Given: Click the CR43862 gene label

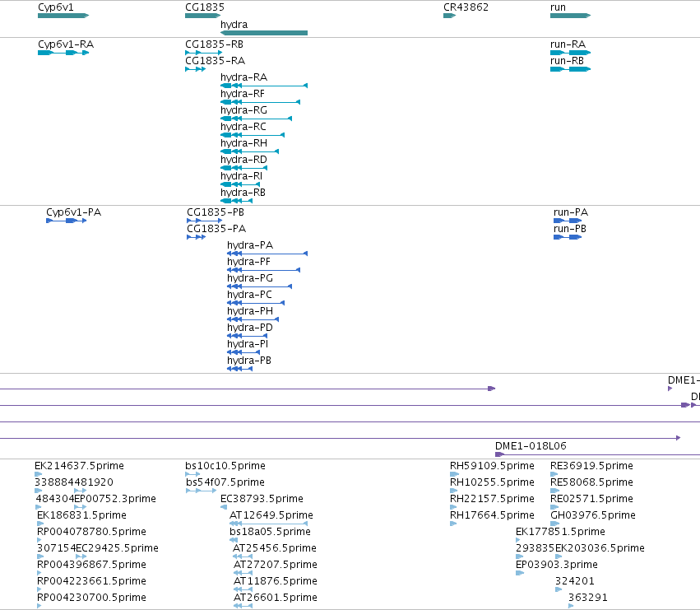Looking at the screenshot, I should click(x=466, y=7).
